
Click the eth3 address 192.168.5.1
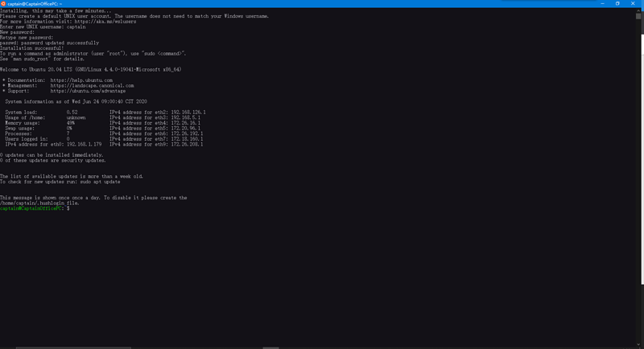(x=186, y=117)
